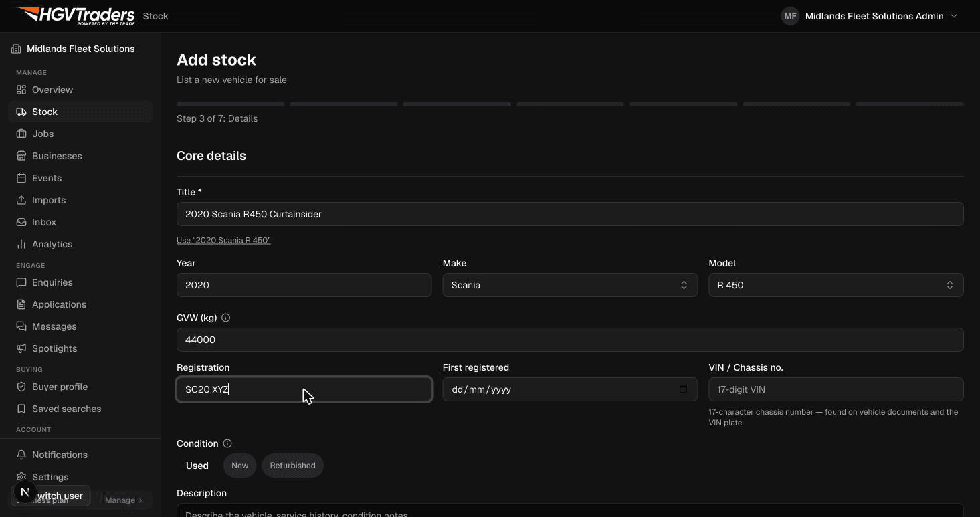Click the VIN / Chassis no. field
This screenshot has height=517, width=980.
pos(836,389)
